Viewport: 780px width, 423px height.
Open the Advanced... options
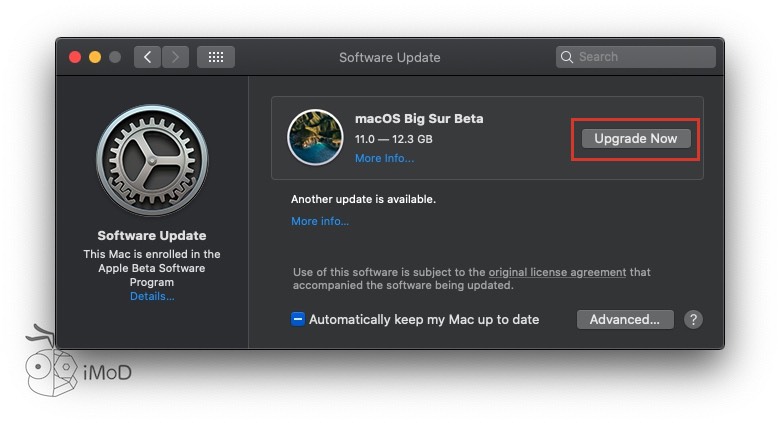coord(625,320)
